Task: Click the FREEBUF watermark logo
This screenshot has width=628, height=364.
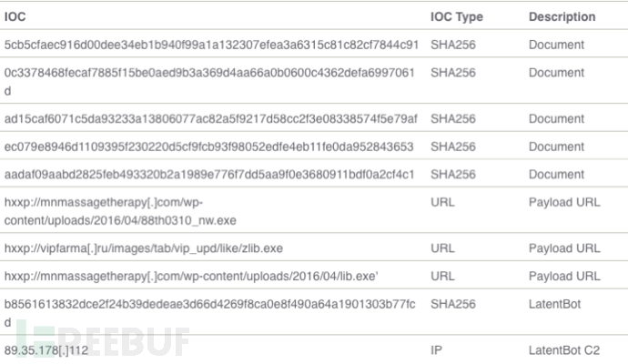Action: coord(103,340)
